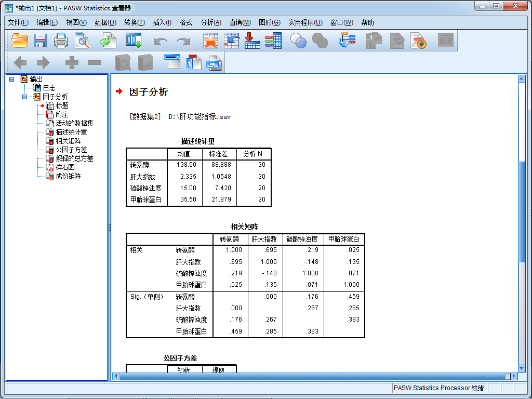Select 解释的总方差 in the outline tree
This screenshot has height=399, width=532.
coord(74,158)
